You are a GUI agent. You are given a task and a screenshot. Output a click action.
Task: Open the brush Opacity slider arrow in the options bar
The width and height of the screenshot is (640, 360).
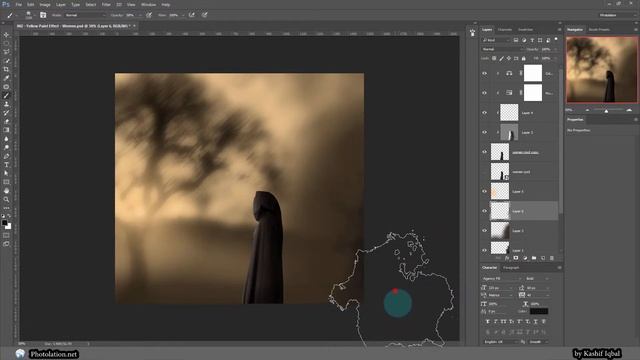140,15
